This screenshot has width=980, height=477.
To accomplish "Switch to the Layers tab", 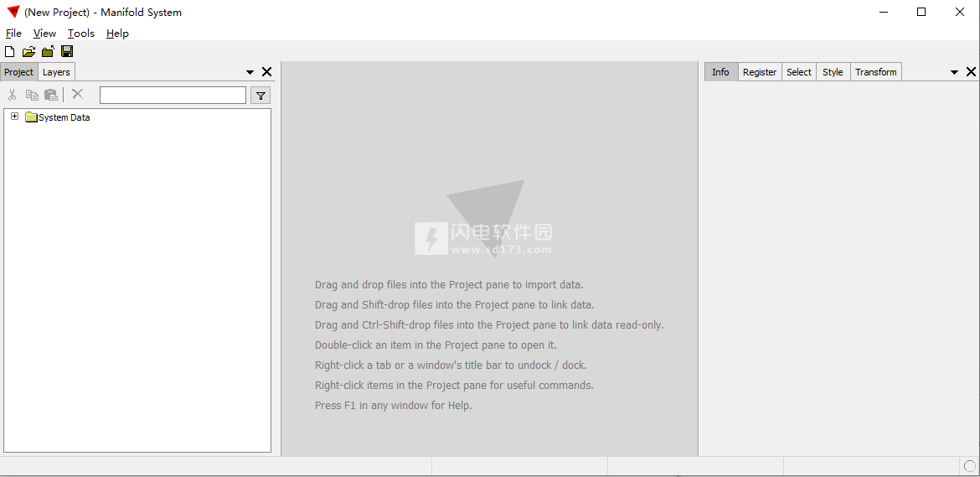I will tap(56, 72).
